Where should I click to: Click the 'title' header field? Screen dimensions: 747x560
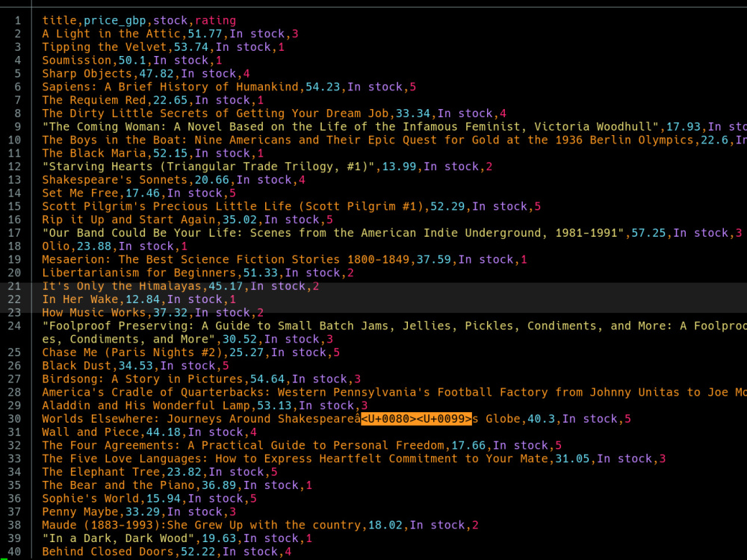pyautogui.click(x=60, y=20)
